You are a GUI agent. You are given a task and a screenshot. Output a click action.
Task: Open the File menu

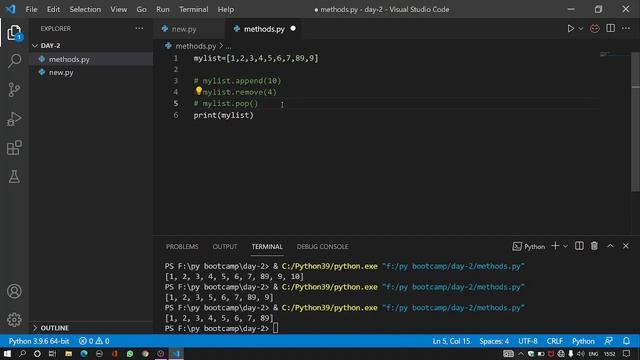[31, 9]
